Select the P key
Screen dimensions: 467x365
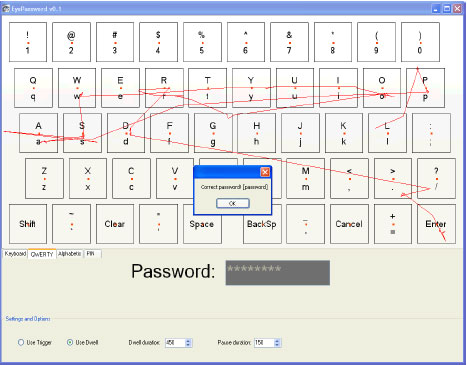tap(425, 88)
